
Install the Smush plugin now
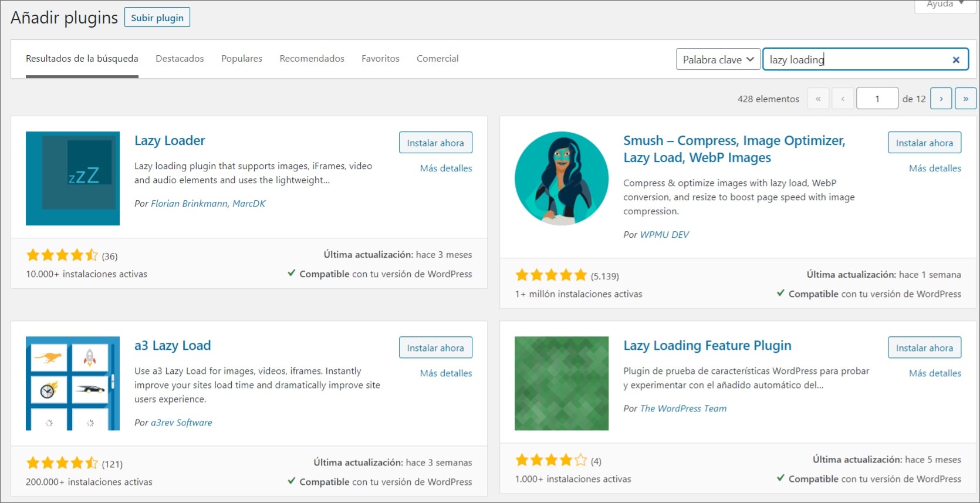tap(924, 143)
